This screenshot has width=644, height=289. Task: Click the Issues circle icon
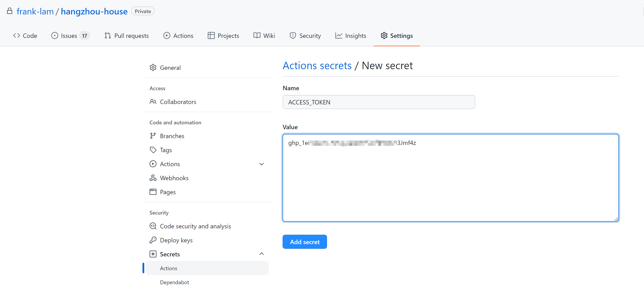click(55, 36)
